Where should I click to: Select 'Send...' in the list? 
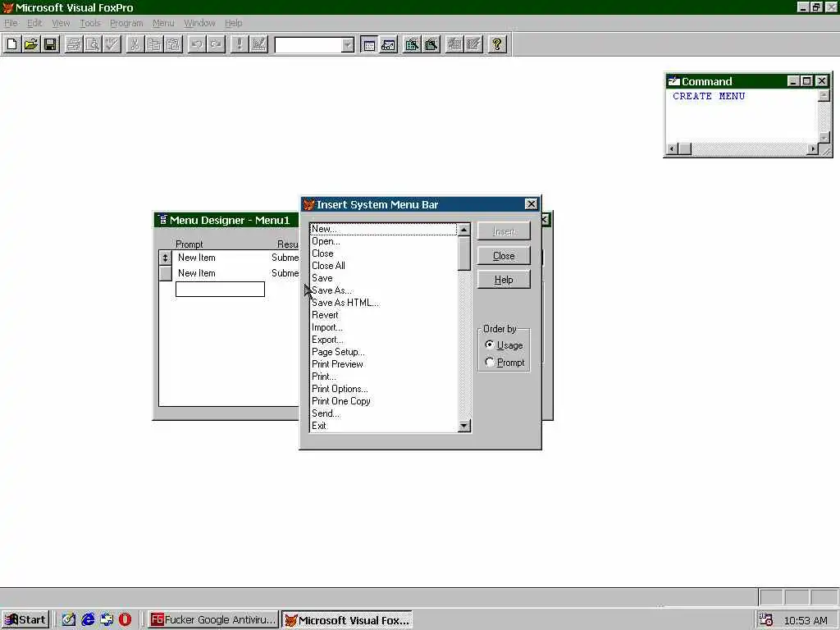tap(384, 413)
